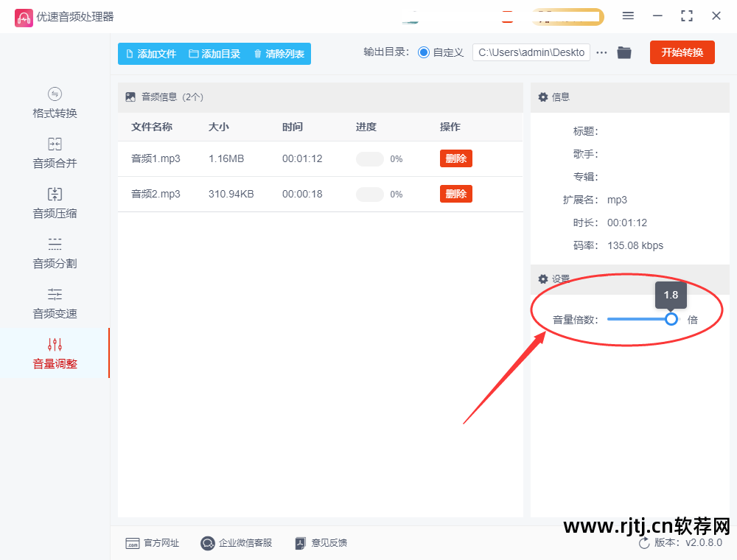The image size is (737, 560).
Task: Click the 设置 panel gear icon
Action: 543,279
